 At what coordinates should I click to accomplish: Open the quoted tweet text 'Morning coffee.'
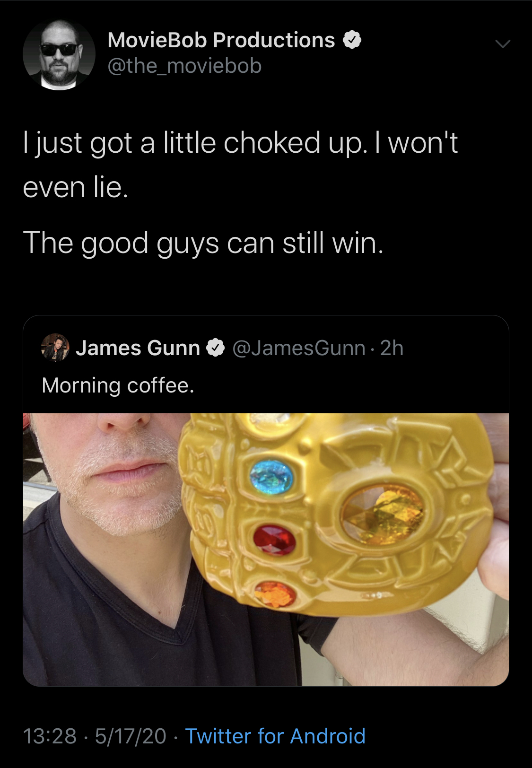tap(118, 385)
